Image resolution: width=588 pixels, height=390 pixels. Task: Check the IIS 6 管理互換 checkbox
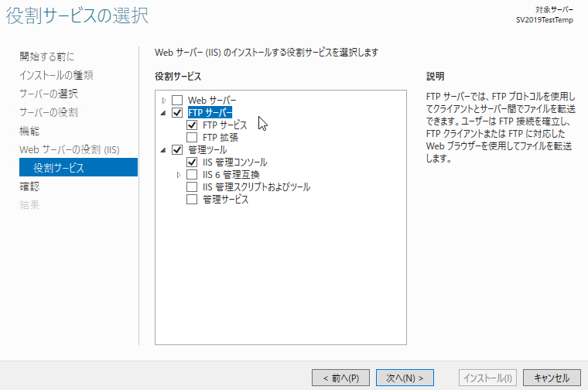coord(192,174)
